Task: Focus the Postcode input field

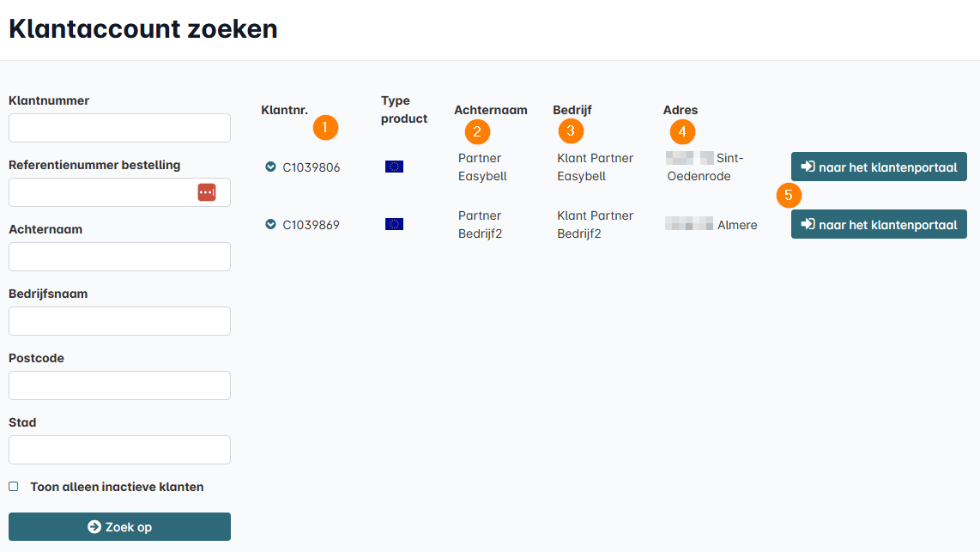Action: click(x=119, y=385)
